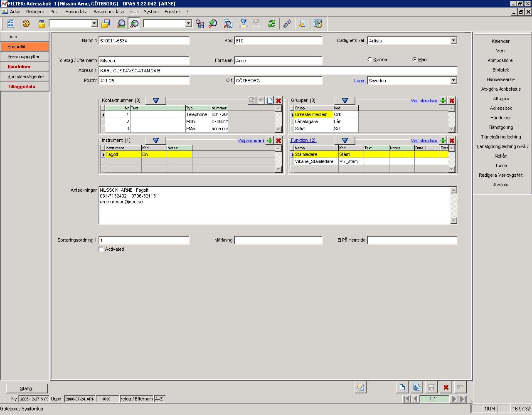Viewport: 532px width, 415px height.
Task: Delete Kontaktnummer entry with red X
Action: [278, 101]
